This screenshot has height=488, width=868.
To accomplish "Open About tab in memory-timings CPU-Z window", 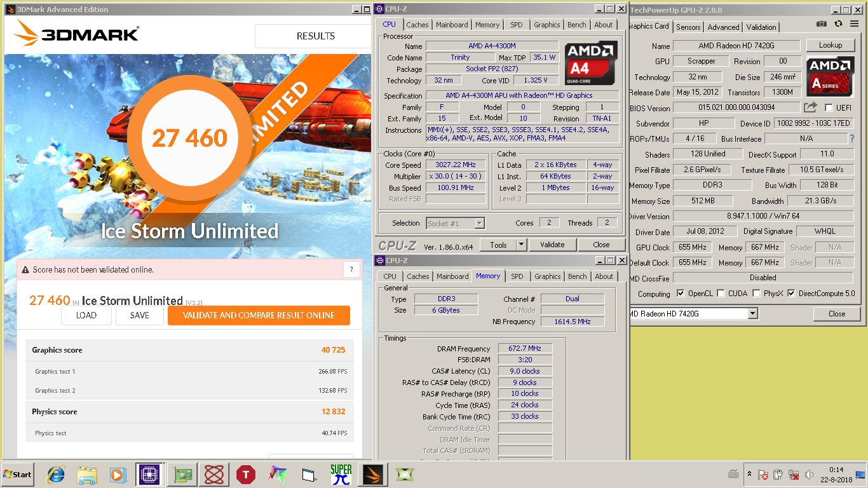I will pyautogui.click(x=604, y=276).
